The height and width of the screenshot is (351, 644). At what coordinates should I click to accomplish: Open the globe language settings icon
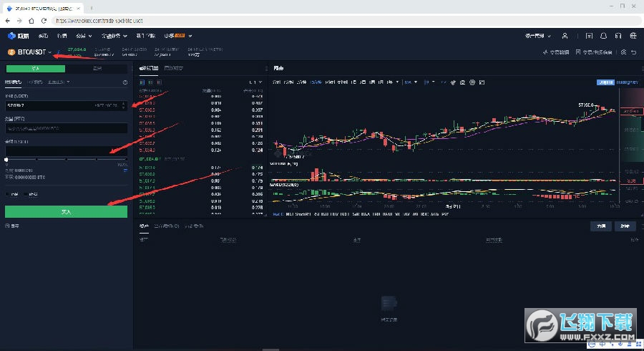tap(633, 35)
